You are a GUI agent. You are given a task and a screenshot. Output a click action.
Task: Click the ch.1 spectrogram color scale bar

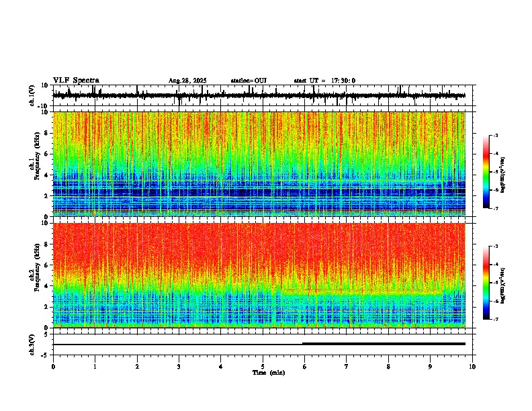(486, 172)
